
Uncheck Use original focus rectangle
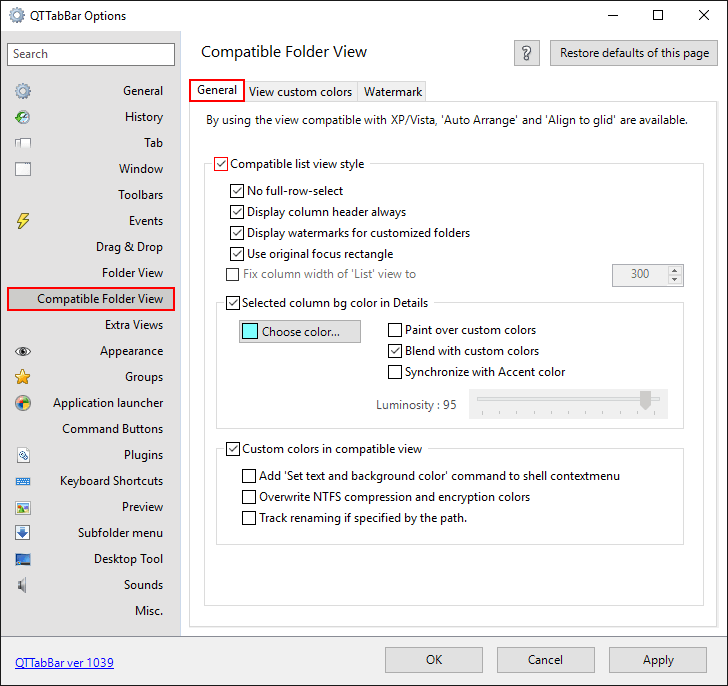coord(237,254)
